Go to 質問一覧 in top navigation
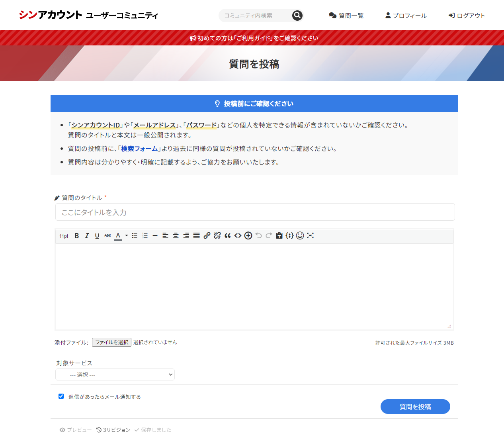The width and height of the screenshot is (504, 445). point(346,16)
